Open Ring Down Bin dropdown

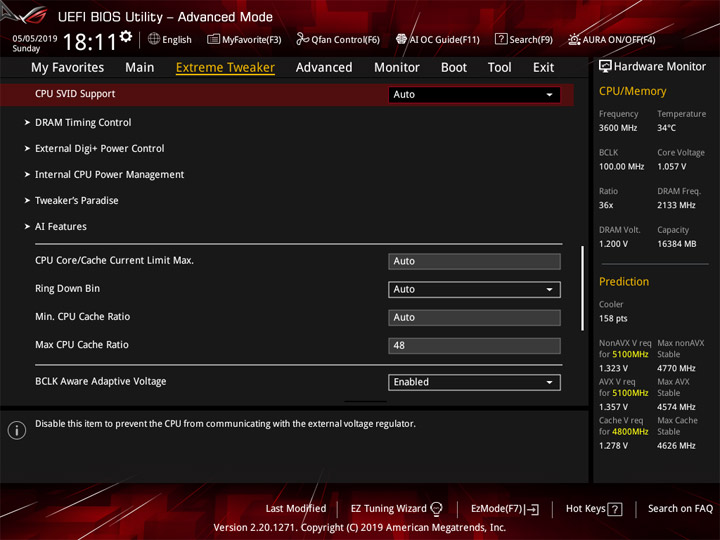tap(474, 289)
